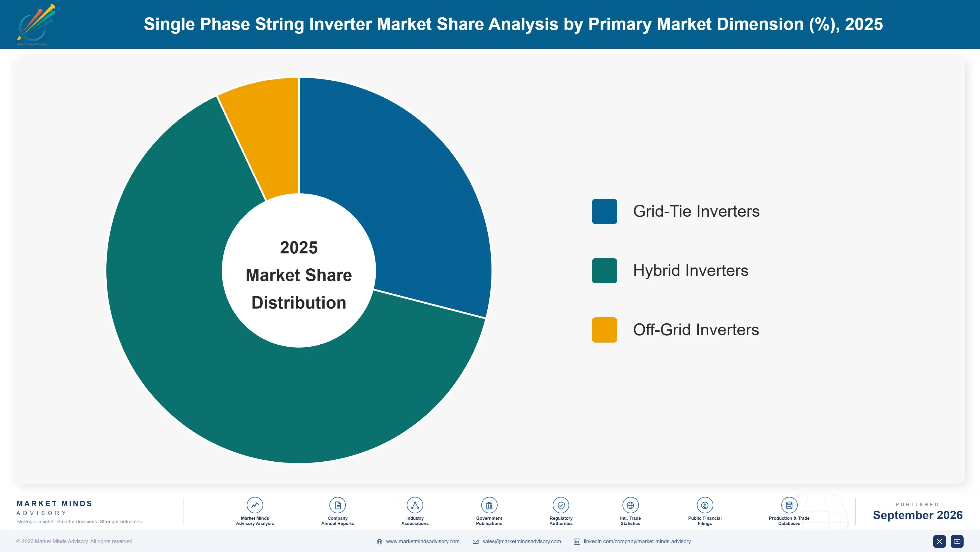Click the copyright notice text
Screen dimensions: 980x552
75,541
